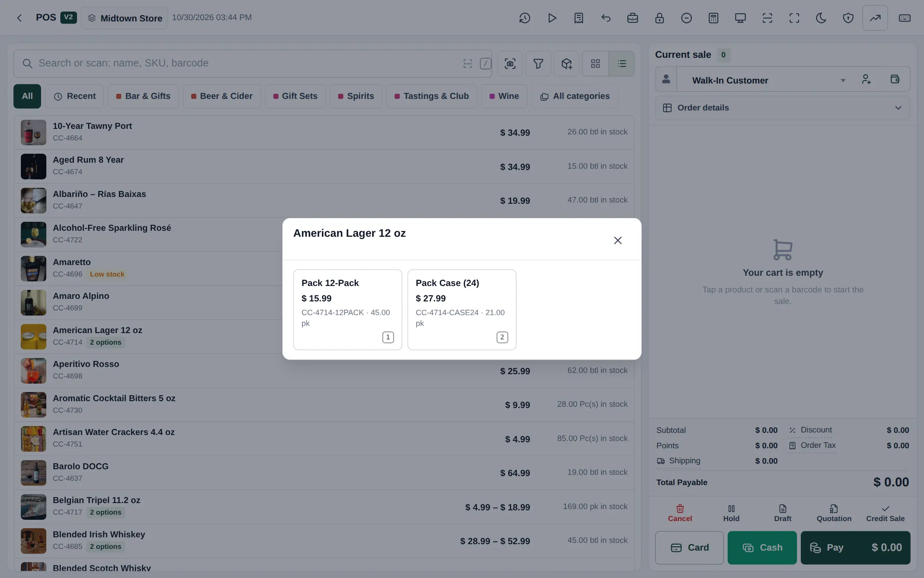
Task: Select the Spirits category tab
Action: click(356, 96)
